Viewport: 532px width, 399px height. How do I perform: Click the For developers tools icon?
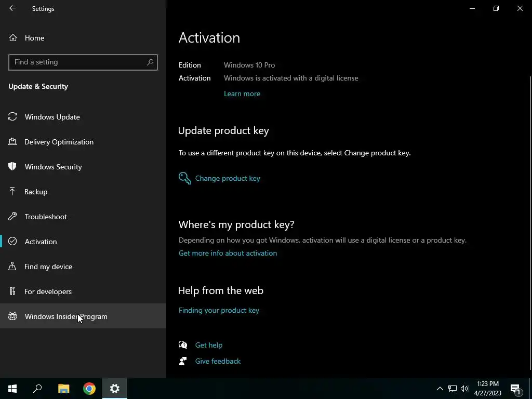(x=12, y=291)
